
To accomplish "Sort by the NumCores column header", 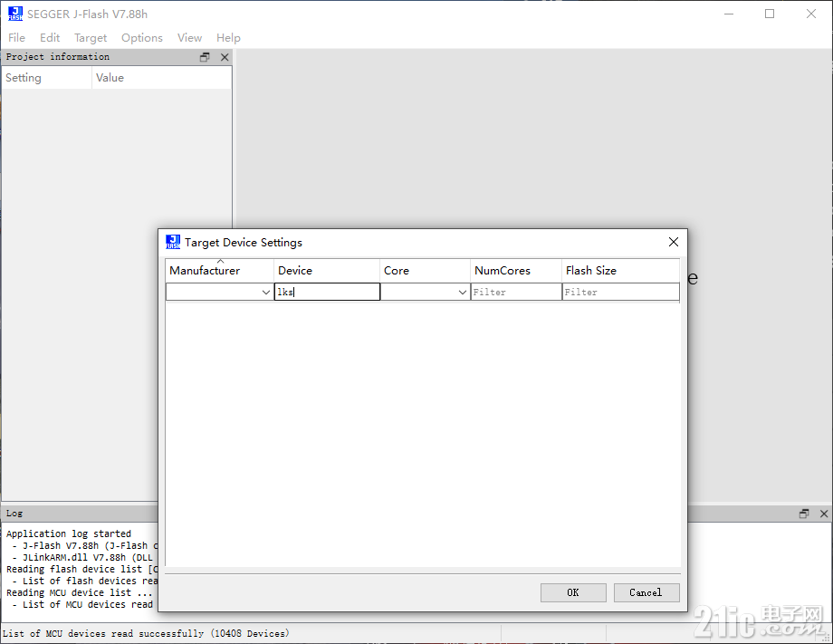I will coord(516,271).
